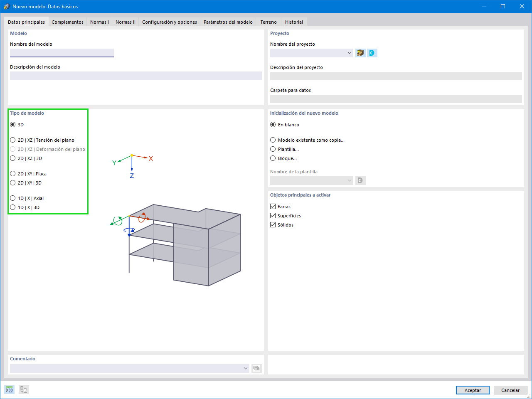
Task: Switch to the Complementos tab
Action: pos(67,22)
